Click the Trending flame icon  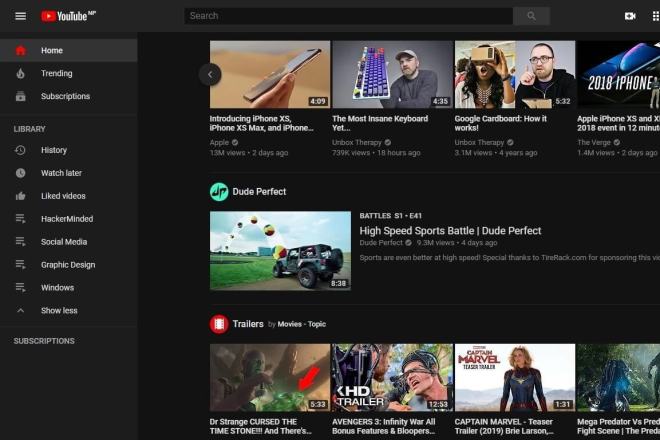click(20, 73)
